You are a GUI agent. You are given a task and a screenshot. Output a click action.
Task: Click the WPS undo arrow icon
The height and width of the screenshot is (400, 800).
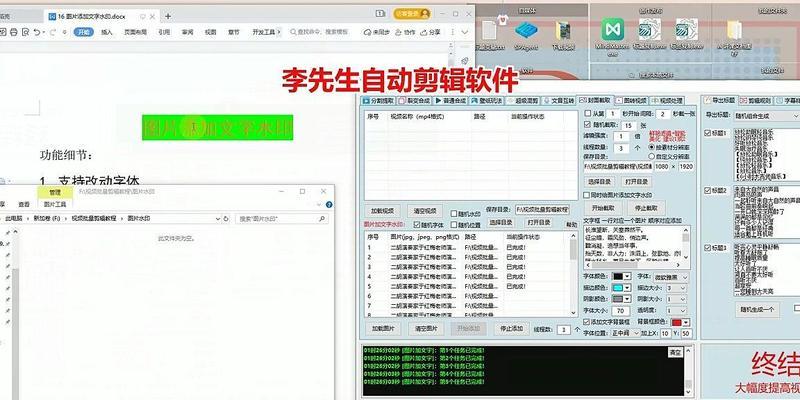tap(37, 32)
